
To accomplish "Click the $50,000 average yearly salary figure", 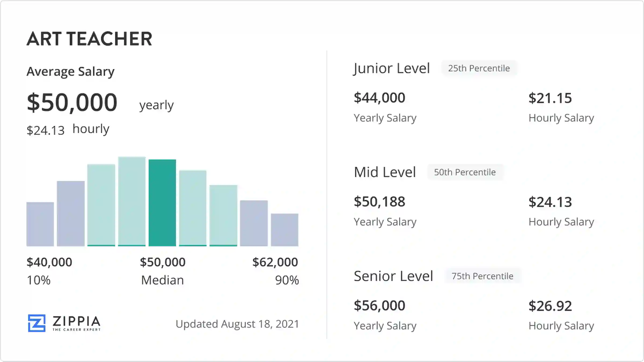I will (72, 102).
